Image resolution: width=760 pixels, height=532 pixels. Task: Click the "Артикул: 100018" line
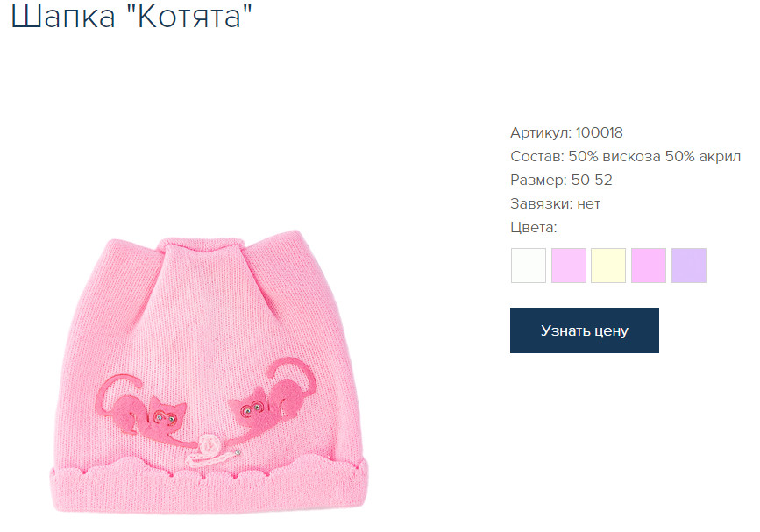(566, 132)
